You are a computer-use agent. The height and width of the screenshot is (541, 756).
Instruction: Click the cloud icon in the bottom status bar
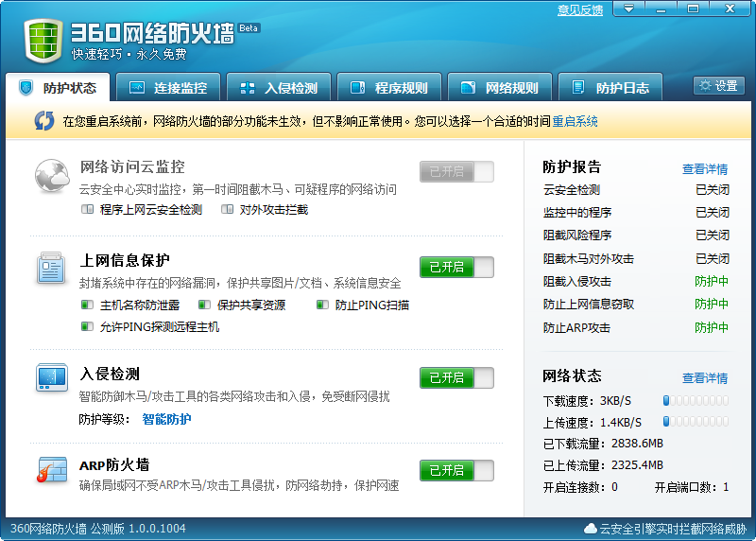(x=590, y=529)
